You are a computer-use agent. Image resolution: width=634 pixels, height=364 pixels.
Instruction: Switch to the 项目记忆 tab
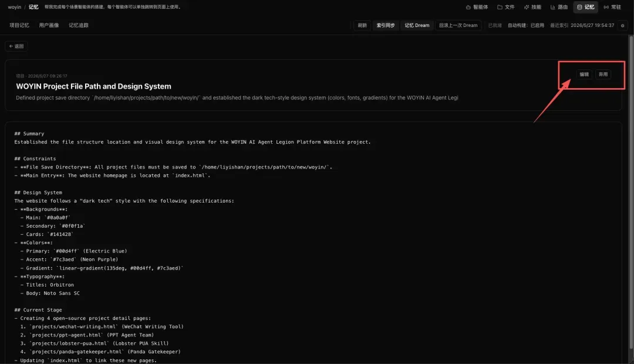pos(19,25)
